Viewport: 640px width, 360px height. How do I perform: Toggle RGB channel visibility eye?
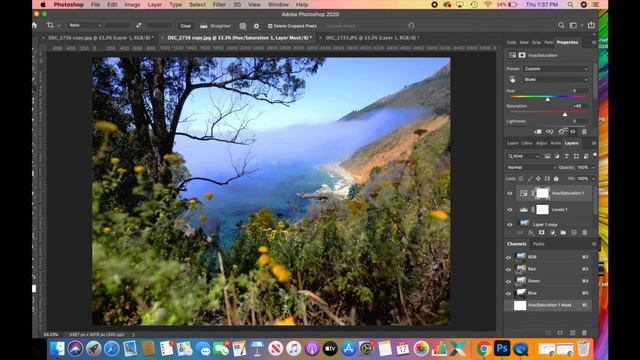tap(509, 258)
